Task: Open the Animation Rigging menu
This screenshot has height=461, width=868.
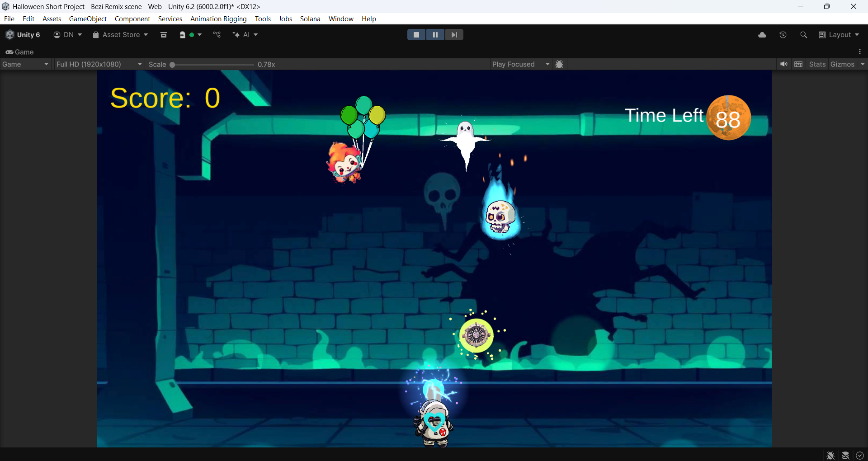Action: tap(218, 19)
